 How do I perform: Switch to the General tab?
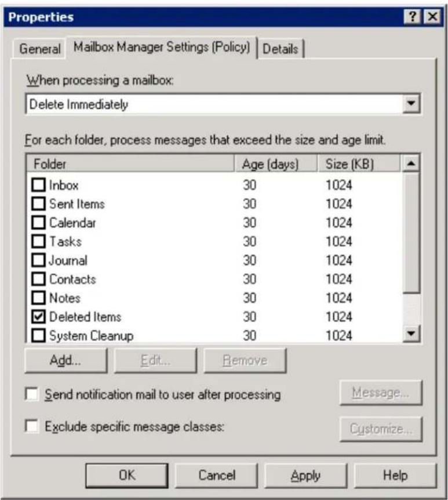[40, 49]
